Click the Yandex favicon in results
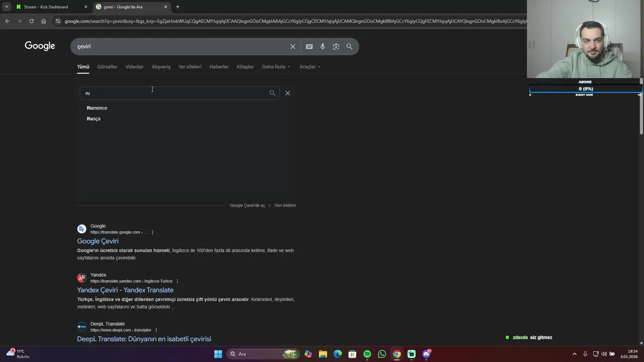This screenshot has height=362, width=644. point(82,278)
